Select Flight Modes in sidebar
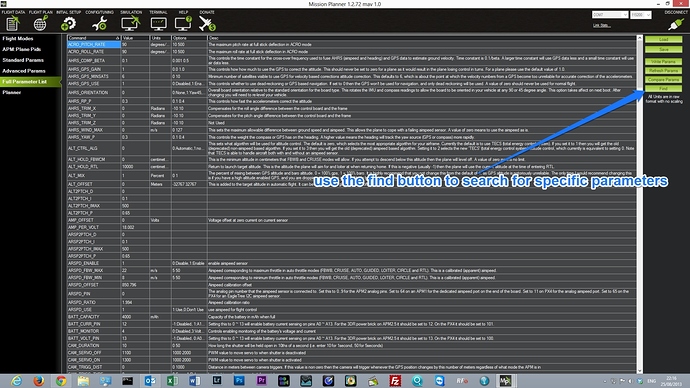 click(x=18, y=38)
